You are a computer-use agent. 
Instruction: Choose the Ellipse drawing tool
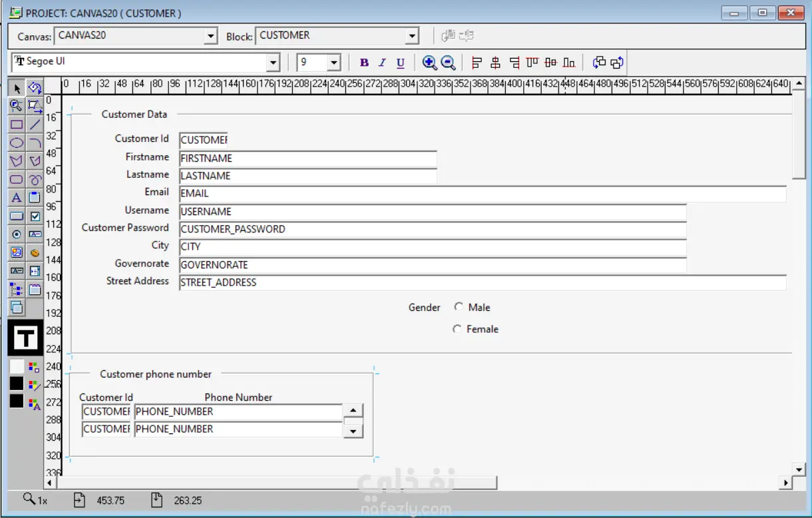coord(17,142)
